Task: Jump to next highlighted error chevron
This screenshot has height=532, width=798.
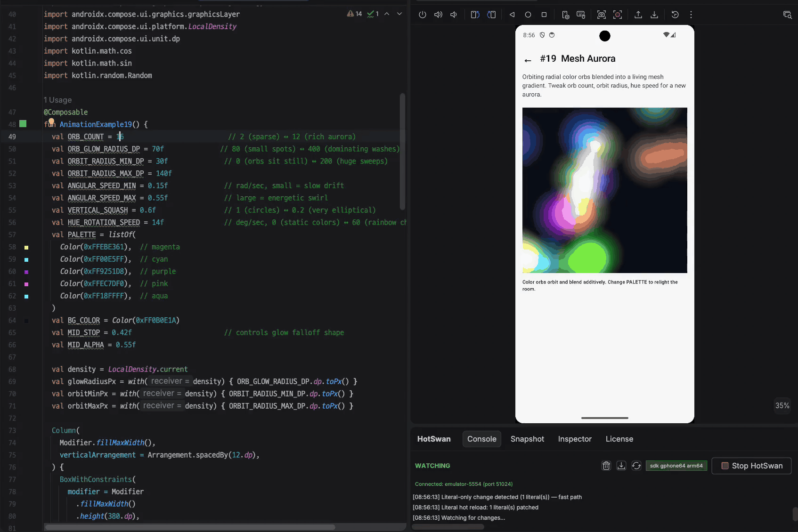Action: pyautogui.click(x=399, y=14)
